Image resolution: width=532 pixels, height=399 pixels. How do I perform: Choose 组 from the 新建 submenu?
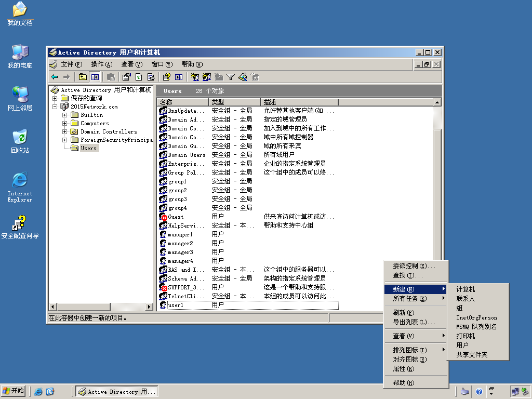478,308
